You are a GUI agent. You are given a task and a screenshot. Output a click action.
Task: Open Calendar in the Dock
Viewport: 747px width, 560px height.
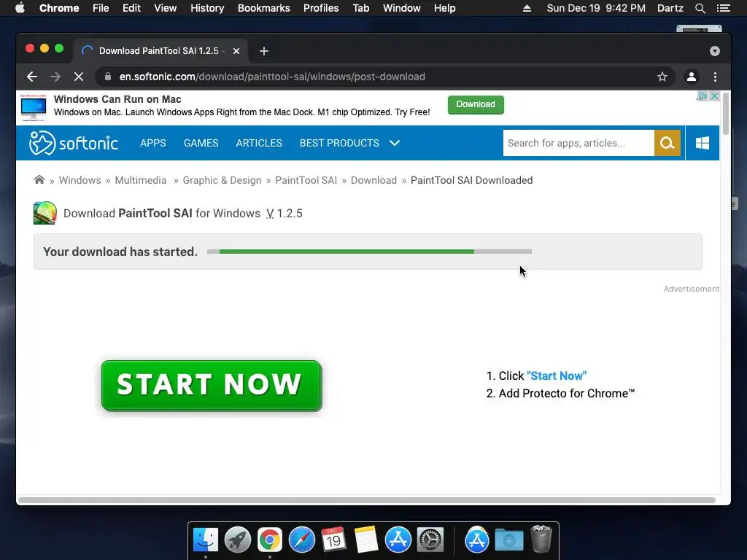333,540
